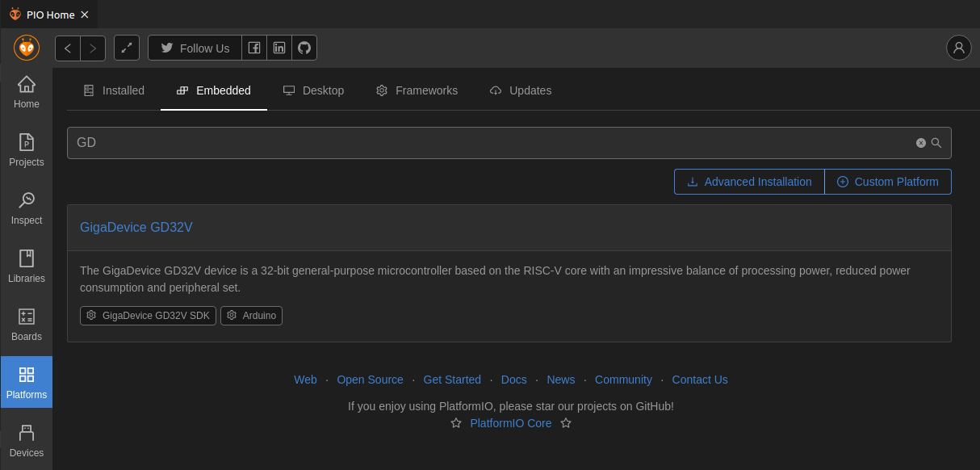Open the Boards sidebar section
This screenshot has width=980, height=470.
[x=27, y=325]
